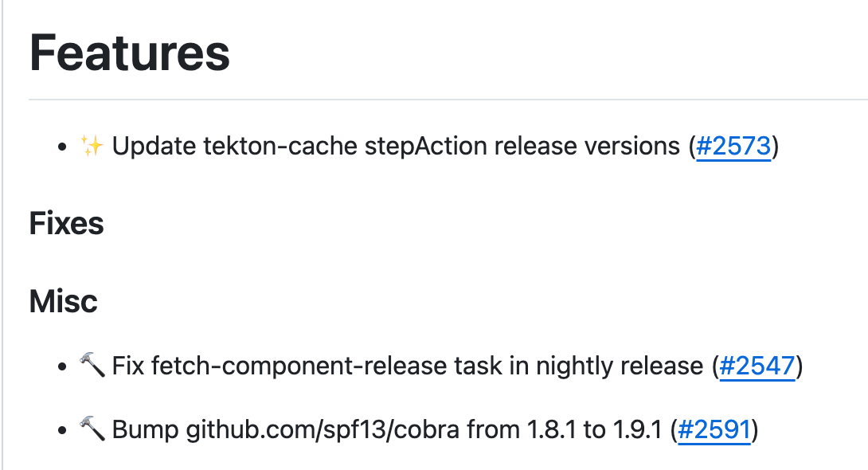Viewport: 868px width, 470px height.
Task: Click the Fixes section heading
Action: pyautogui.click(x=67, y=224)
